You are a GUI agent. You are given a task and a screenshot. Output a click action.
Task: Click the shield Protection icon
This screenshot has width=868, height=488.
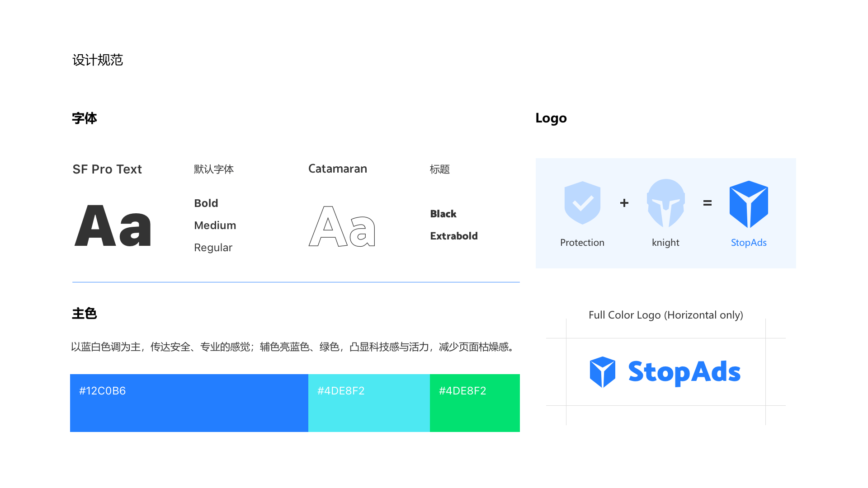582,203
